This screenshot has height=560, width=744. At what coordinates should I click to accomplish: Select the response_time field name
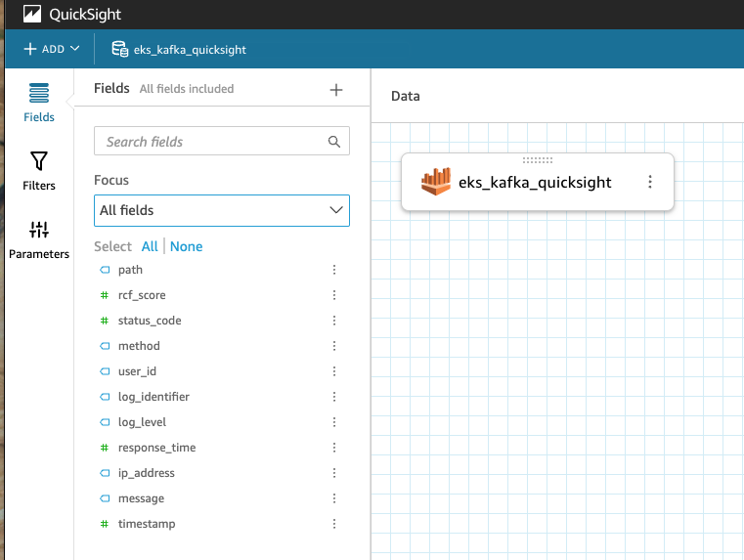click(x=157, y=448)
